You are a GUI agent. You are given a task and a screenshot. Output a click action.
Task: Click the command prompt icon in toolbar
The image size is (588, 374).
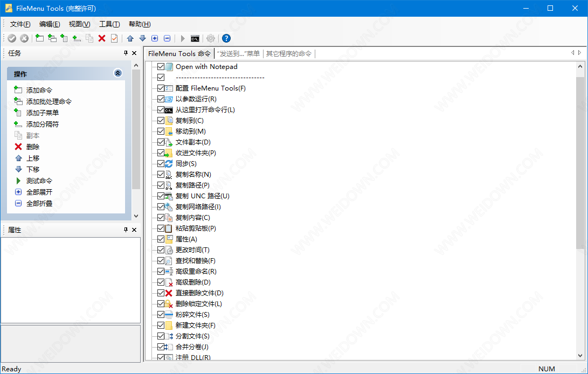[195, 38]
